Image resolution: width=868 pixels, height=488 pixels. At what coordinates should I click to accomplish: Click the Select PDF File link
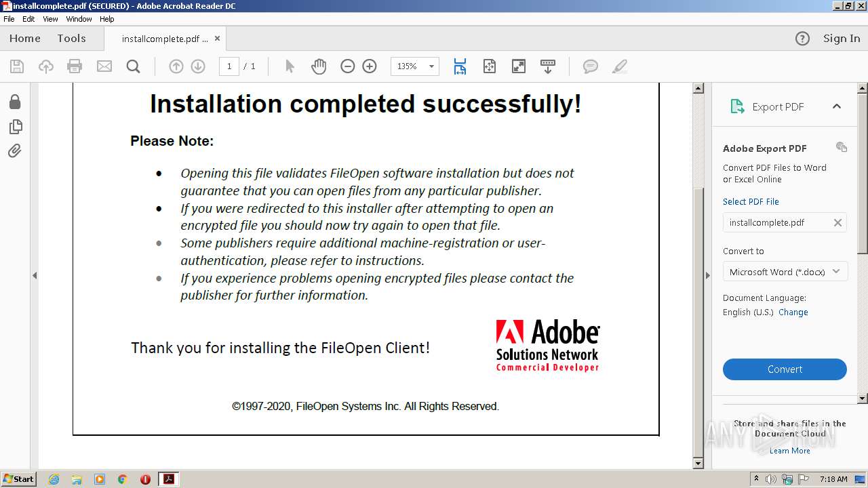(751, 201)
